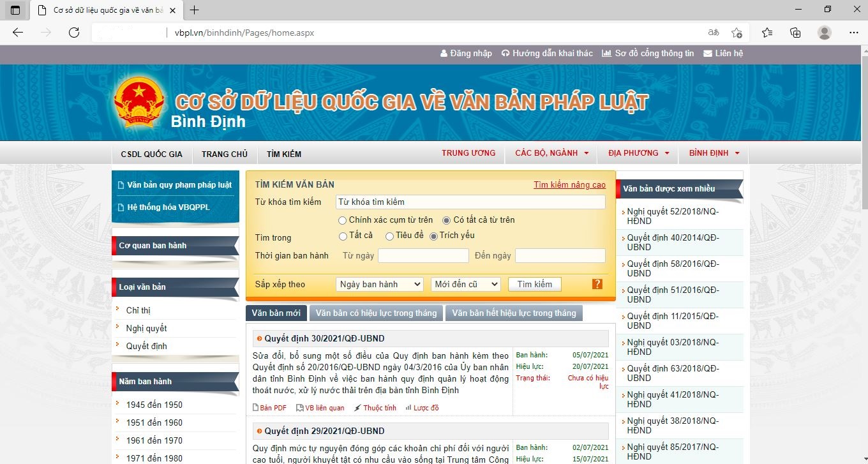Open Nghị quyết 03/2018/NQ-HĐND link
Screen dimensions: 868x464
point(673,347)
